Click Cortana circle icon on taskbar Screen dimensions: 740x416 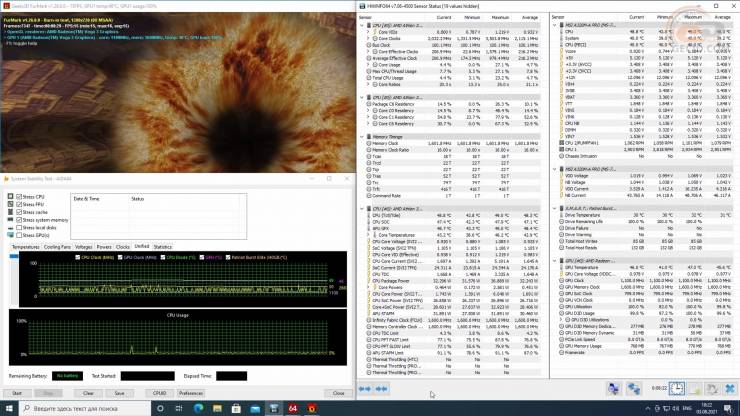pos(160,408)
